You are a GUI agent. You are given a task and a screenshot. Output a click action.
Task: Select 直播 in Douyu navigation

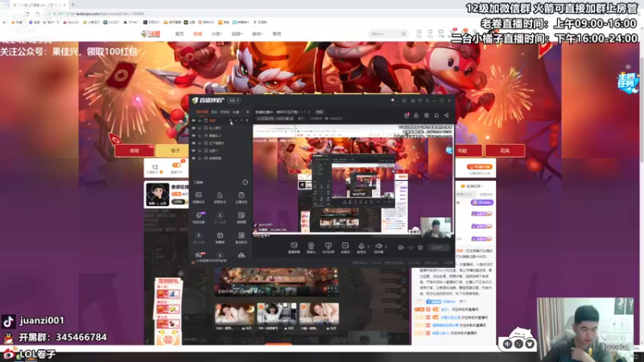coord(197,34)
